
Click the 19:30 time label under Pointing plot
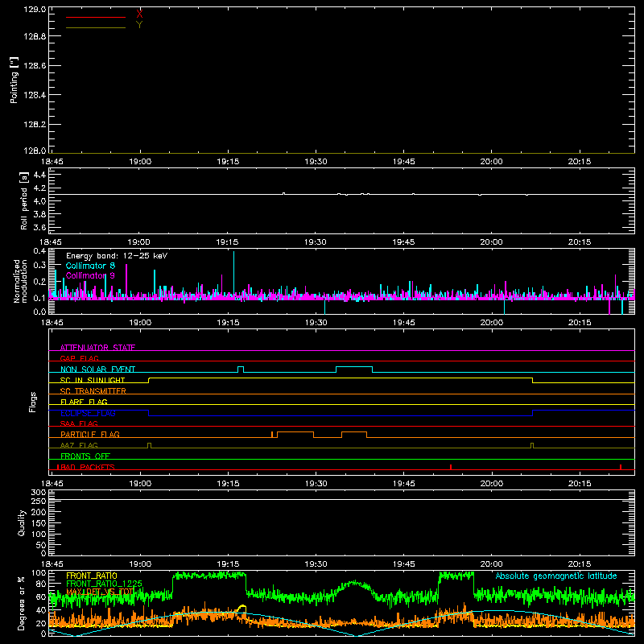(316, 162)
